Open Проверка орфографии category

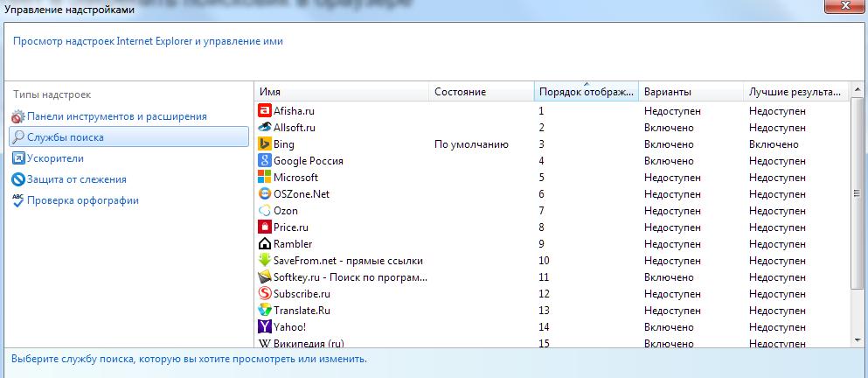click(83, 200)
